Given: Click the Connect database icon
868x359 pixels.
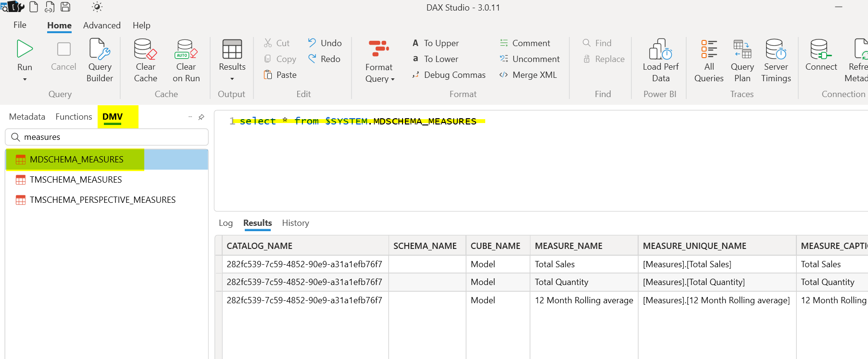Looking at the screenshot, I should 820,50.
